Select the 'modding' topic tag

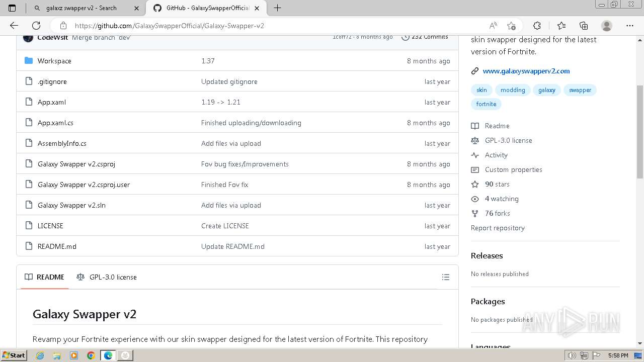coord(513,90)
